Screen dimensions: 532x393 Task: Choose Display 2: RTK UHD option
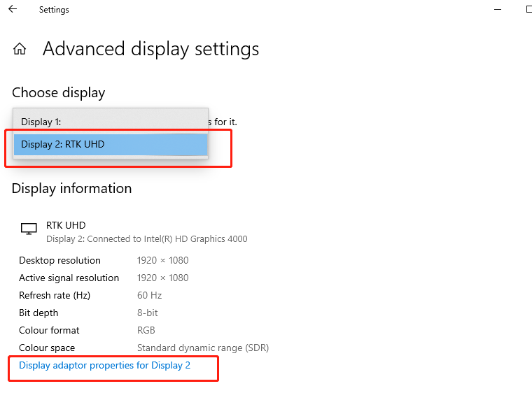(x=111, y=145)
